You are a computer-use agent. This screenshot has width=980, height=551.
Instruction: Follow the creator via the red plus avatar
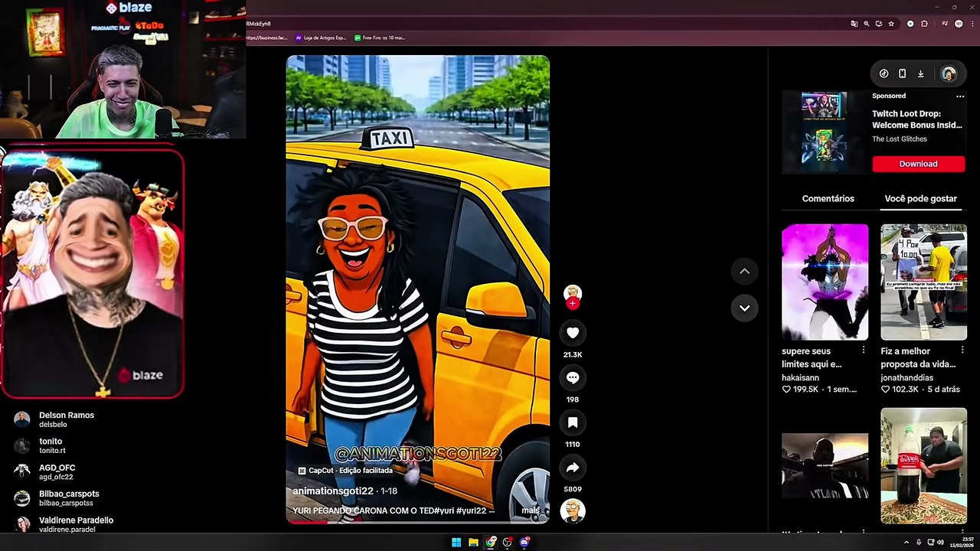(573, 304)
